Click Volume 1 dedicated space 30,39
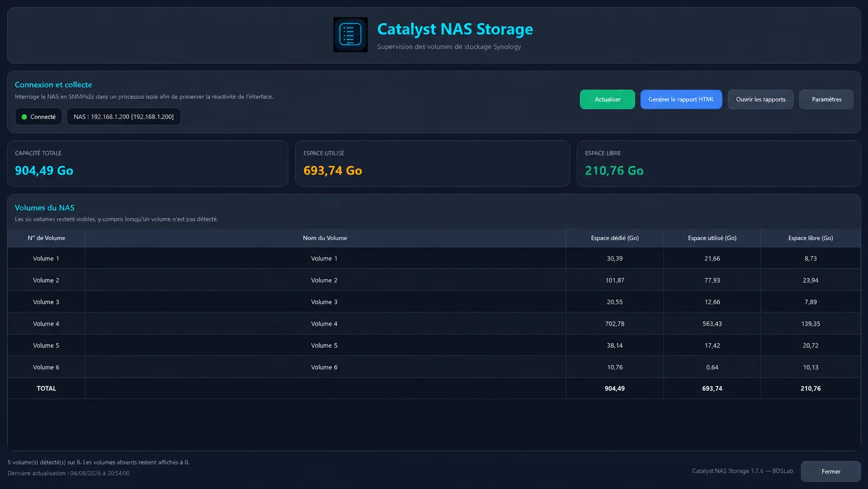 tap(615, 258)
